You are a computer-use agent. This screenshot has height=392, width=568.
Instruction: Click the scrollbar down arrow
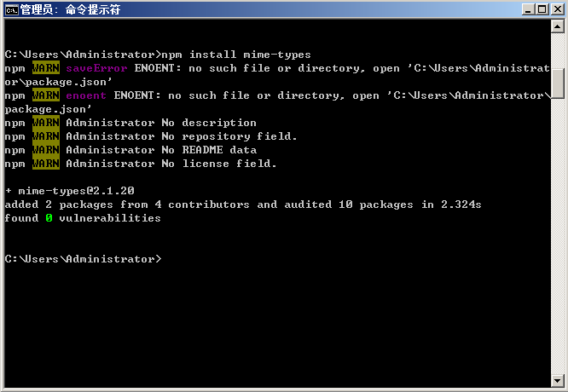pyautogui.click(x=558, y=379)
